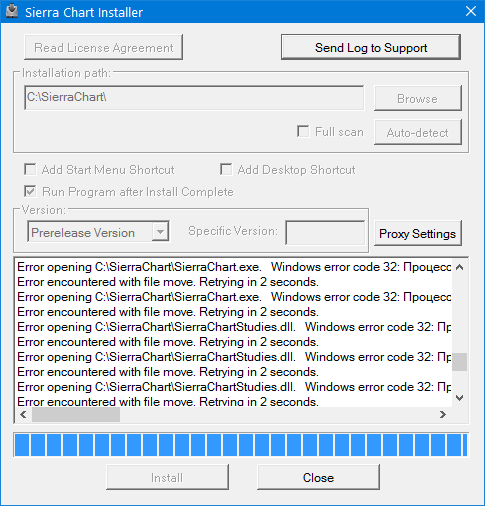Click first log line "Error opening C:\SierraChart\SierraChart.exe"

pos(234,267)
